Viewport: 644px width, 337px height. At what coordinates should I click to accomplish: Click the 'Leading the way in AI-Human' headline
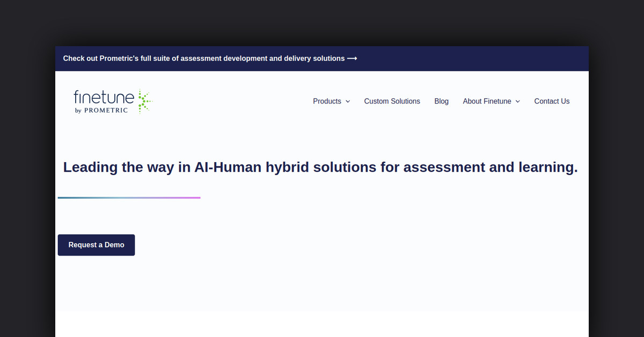click(320, 167)
